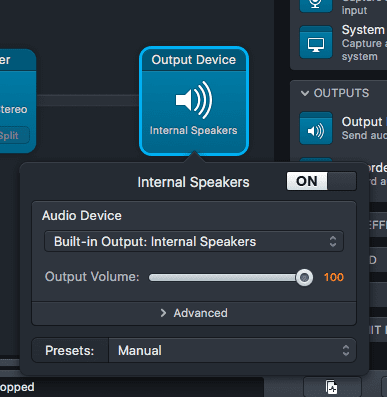This screenshot has height=397, width=387.
Task: Select the System capture entry label in sidebar
Action: (x=363, y=30)
